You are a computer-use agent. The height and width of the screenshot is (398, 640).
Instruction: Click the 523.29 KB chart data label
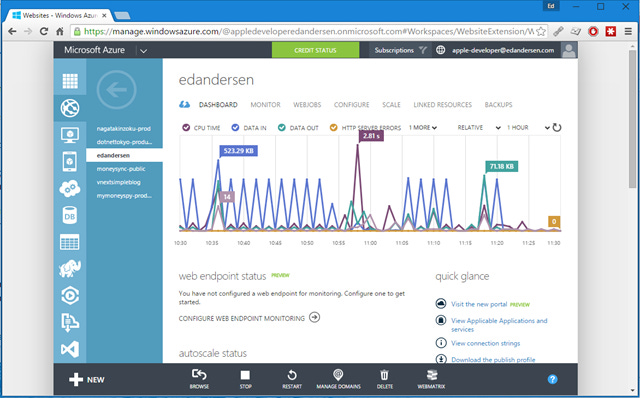238,151
